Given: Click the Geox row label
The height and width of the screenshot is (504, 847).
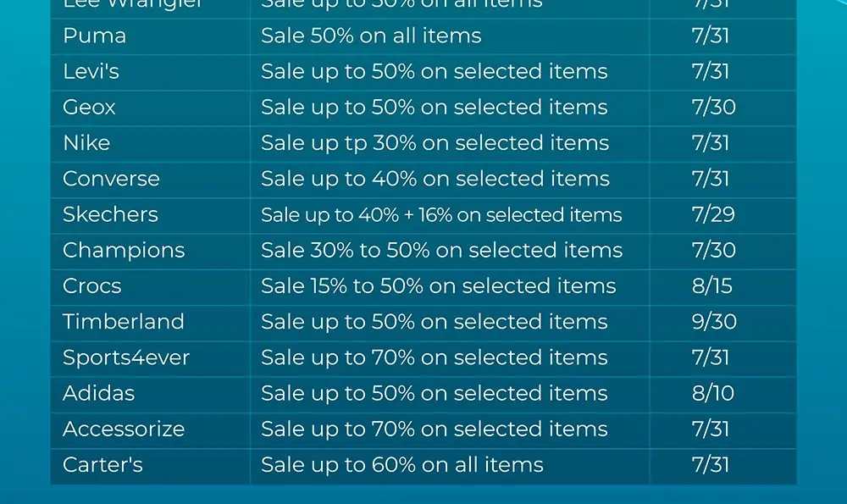Looking at the screenshot, I should [x=89, y=108].
